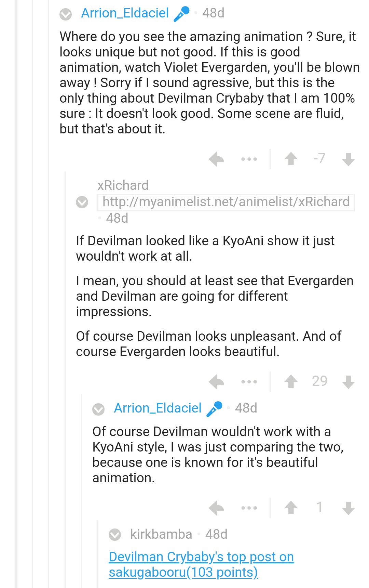The width and height of the screenshot is (369, 588).
Task: Collapse Arrion_Eldaciel's top comment thread
Action: pos(66,14)
